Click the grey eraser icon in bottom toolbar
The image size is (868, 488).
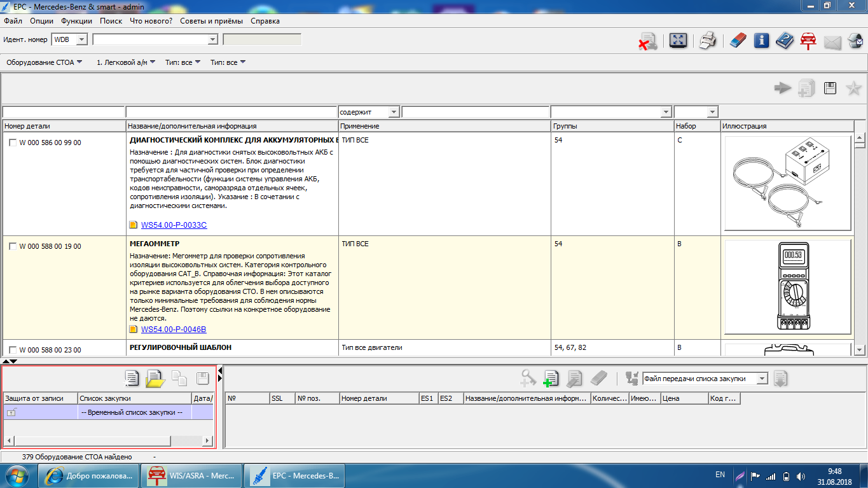click(x=598, y=379)
